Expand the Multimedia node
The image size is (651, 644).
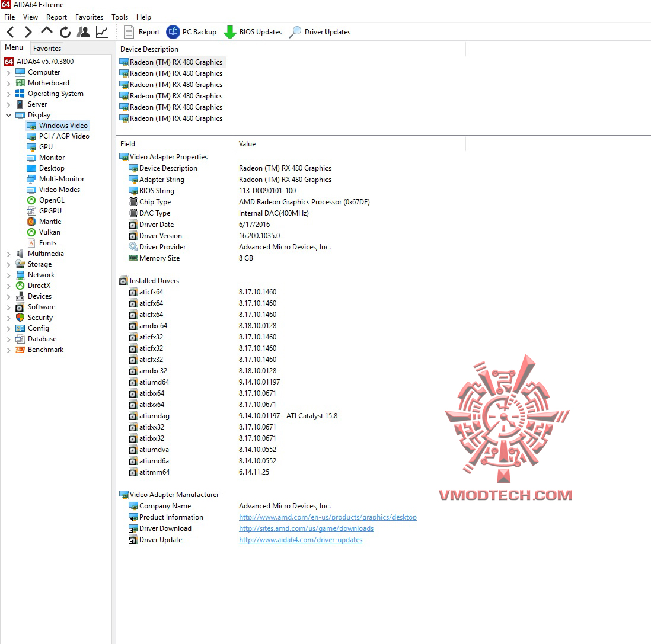pyautogui.click(x=9, y=254)
